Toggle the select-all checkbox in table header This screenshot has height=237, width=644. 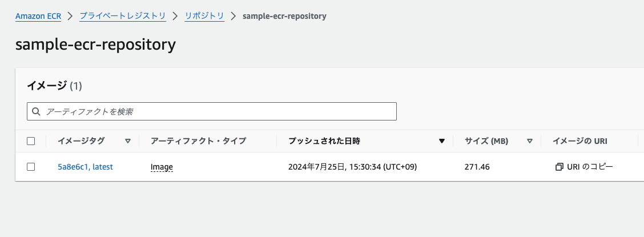point(31,141)
